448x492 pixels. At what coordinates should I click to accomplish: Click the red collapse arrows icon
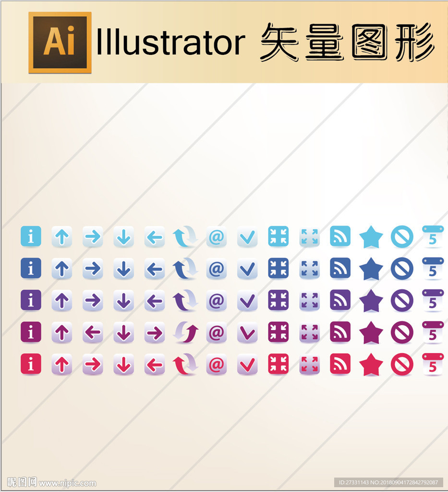pos(278,364)
